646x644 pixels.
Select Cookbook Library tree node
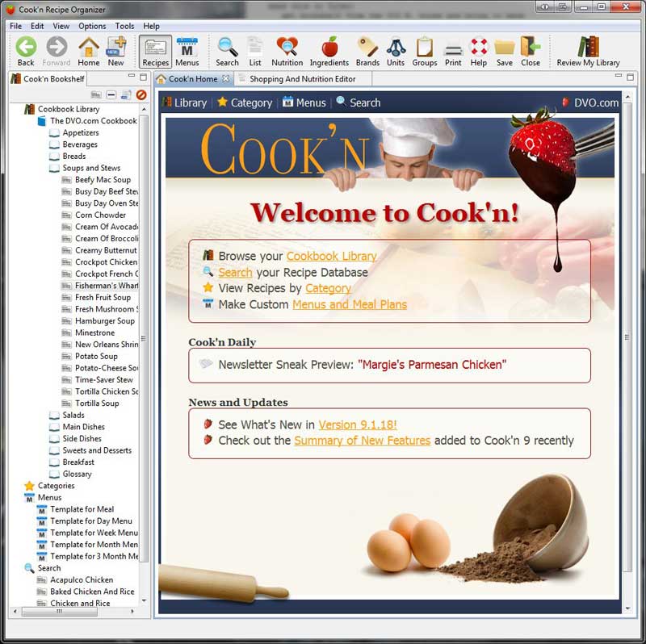tap(69, 109)
